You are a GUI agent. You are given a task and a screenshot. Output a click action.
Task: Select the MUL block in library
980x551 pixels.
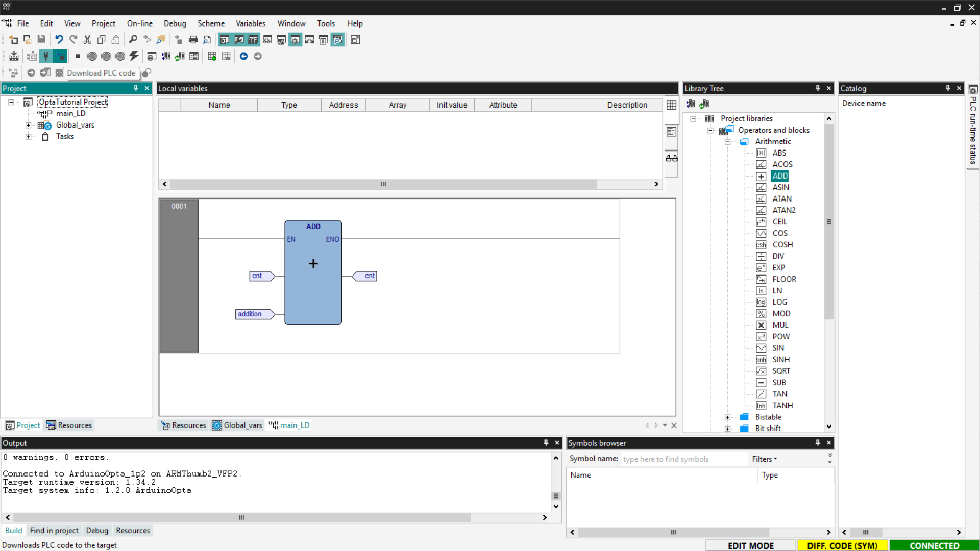(780, 325)
